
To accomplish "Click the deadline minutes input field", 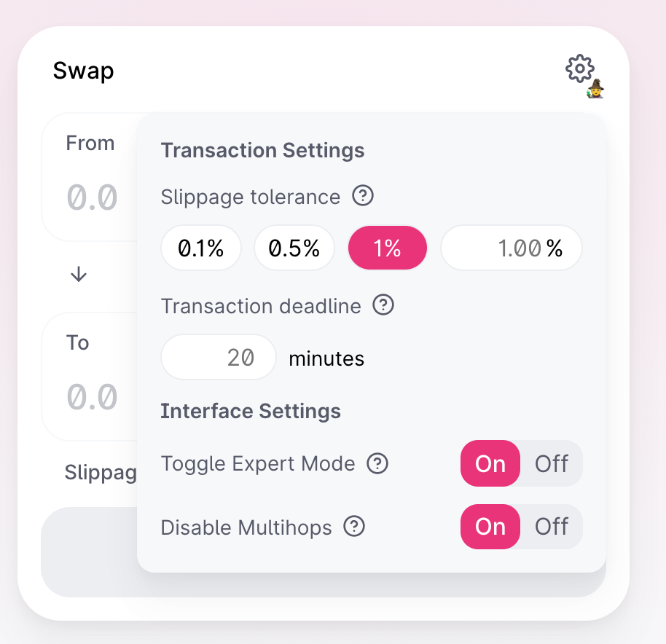I will 219,357.
